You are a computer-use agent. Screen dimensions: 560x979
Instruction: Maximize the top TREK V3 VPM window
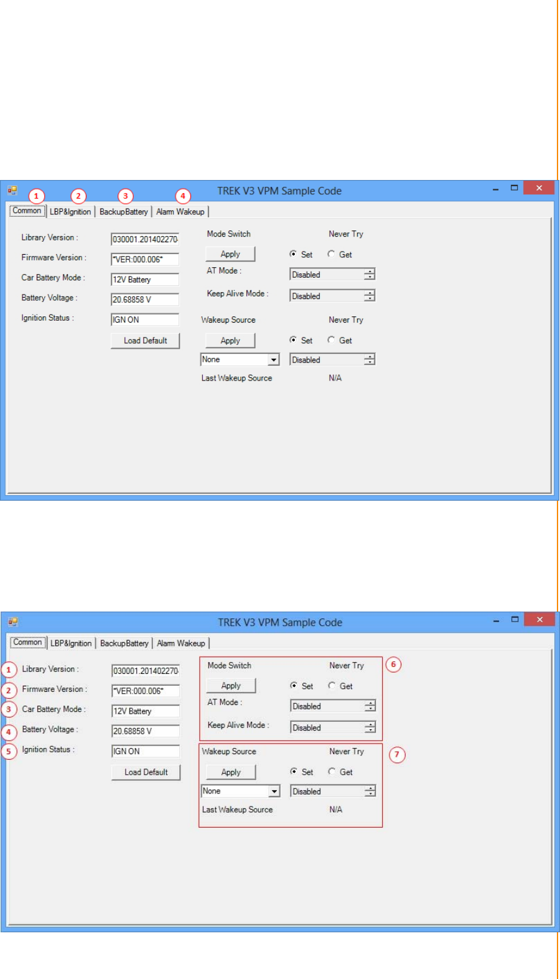[514, 188]
